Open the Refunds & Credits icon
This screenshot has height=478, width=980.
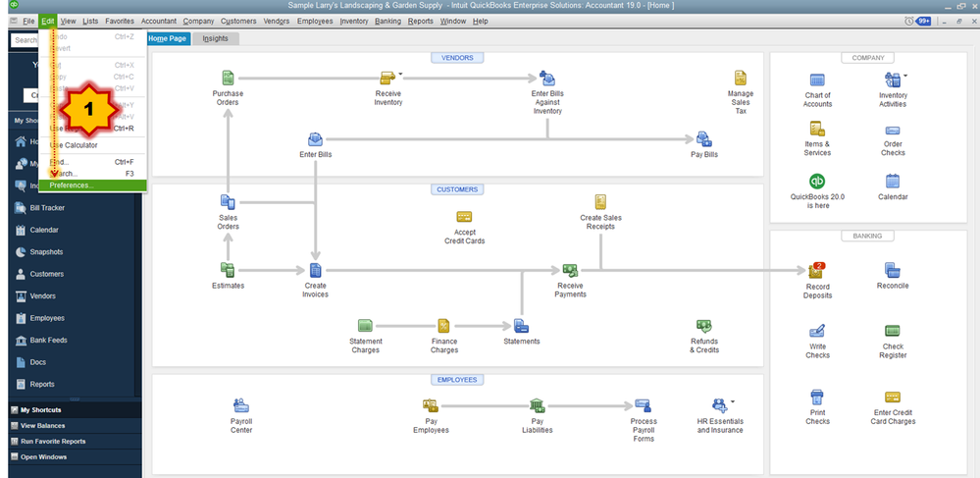point(704,326)
